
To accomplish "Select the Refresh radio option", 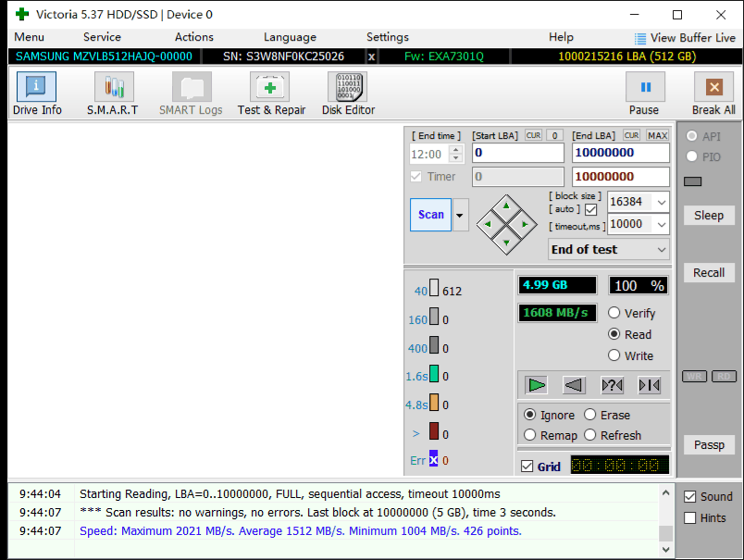I will click(589, 435).
